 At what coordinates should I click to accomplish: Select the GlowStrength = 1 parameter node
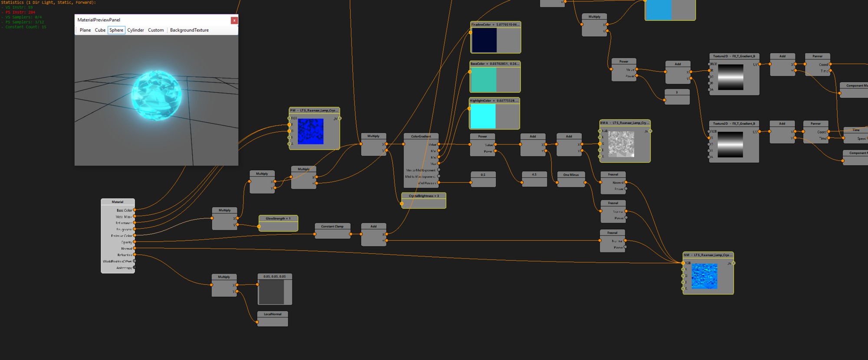click(278, 223)
